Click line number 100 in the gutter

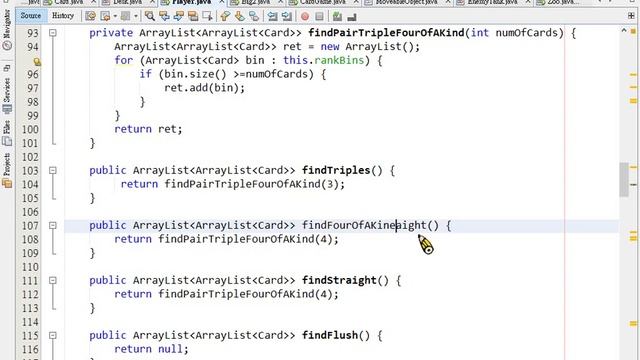click(30, 129)
